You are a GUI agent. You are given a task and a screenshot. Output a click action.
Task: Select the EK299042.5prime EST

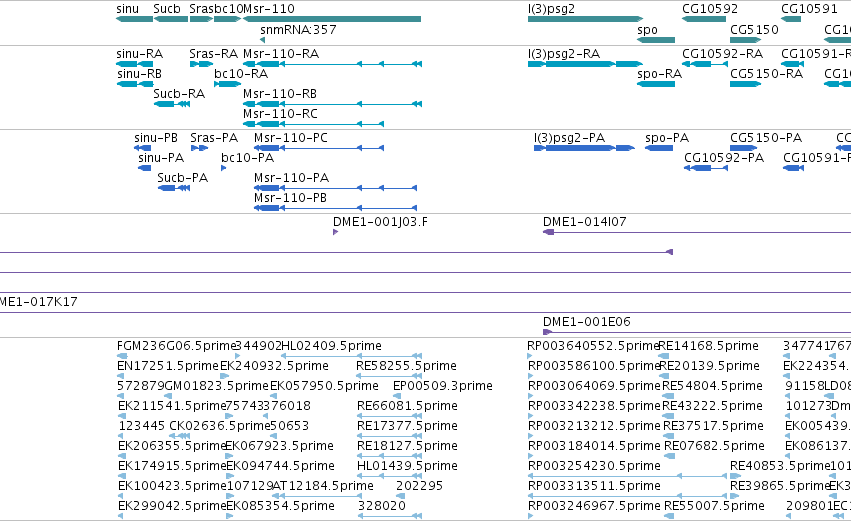[x=120, y=516]
